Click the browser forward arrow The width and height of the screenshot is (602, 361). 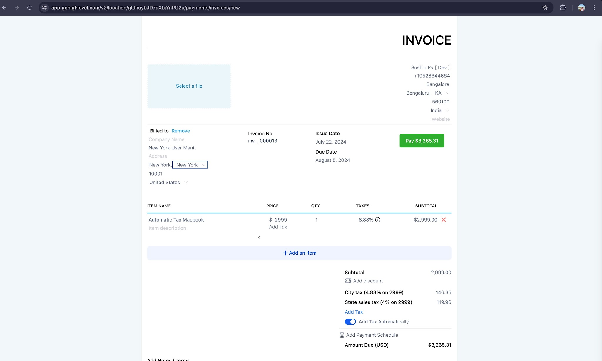tap(17, 7)
